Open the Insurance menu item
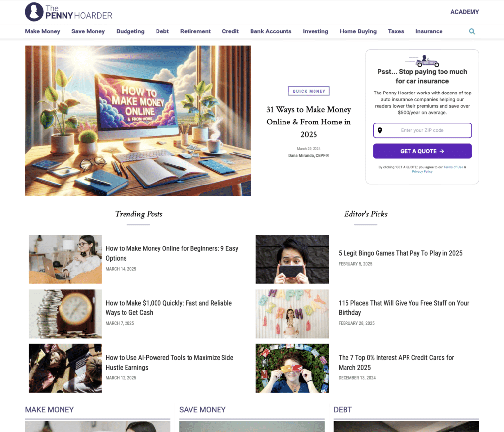The image size is (504, 432). pyautogui.click(x=429, y=31)
